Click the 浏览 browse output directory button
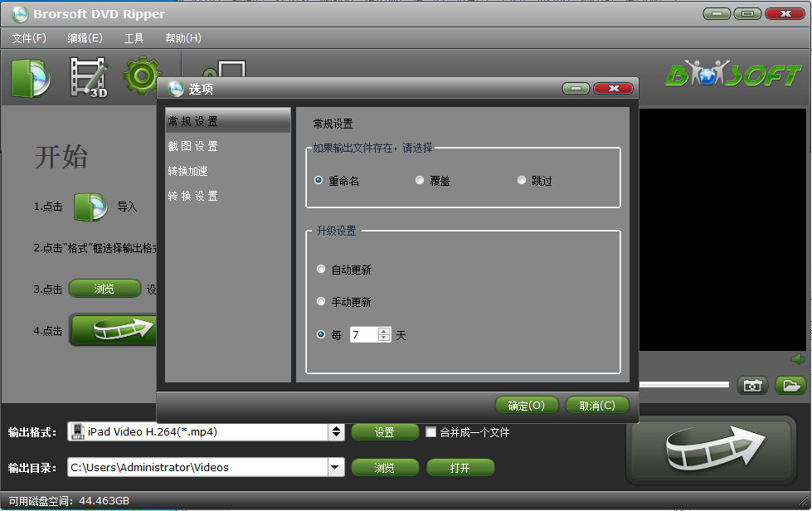Screen dimensions: 812x511 coord(384,466)
